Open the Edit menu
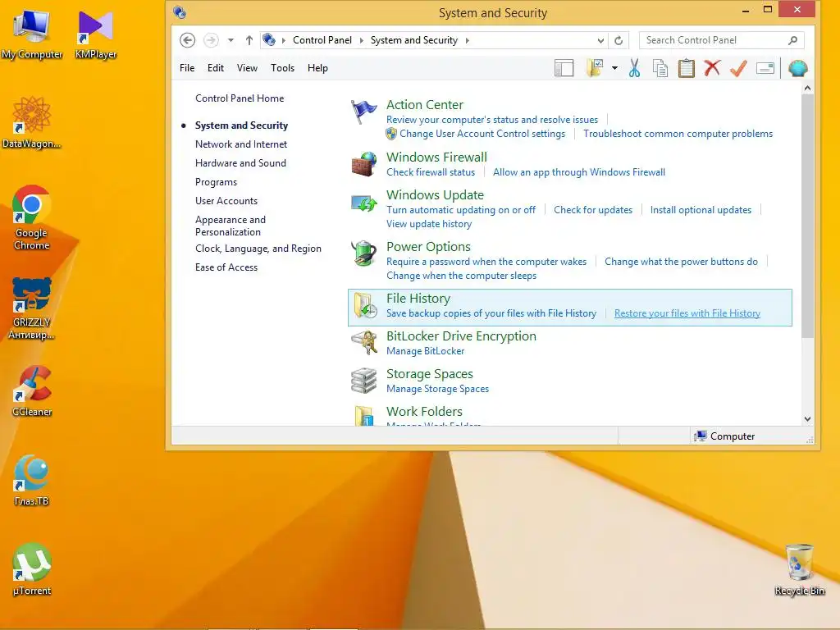Screen dimensions: 840x630 point(216,68)
